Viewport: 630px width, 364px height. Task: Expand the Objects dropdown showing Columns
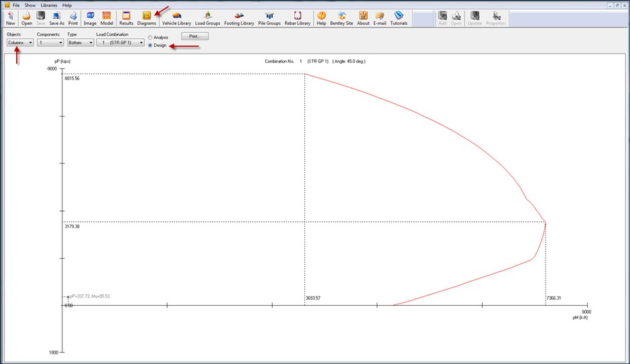tap(20, 42)
